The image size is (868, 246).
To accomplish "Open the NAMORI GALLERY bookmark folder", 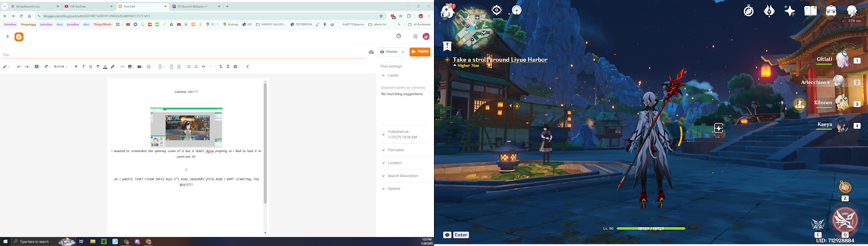I will click(x=271, y=24).
